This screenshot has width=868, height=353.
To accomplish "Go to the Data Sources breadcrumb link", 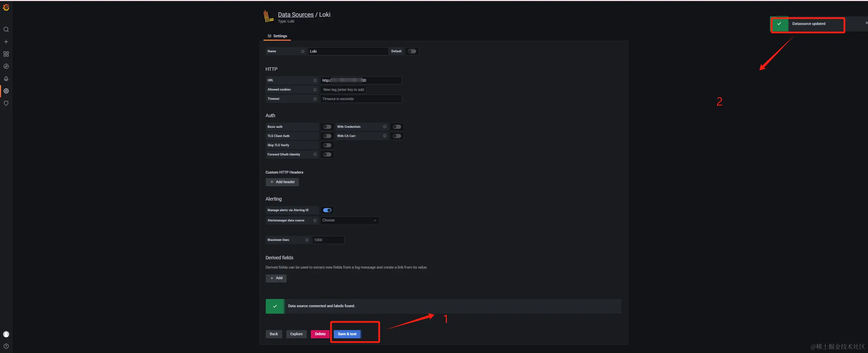I will (x=296, y=14).
